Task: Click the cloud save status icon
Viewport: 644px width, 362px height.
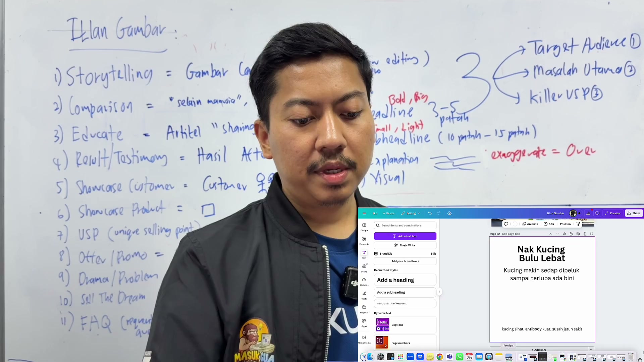Action: (x=449, y=213)
